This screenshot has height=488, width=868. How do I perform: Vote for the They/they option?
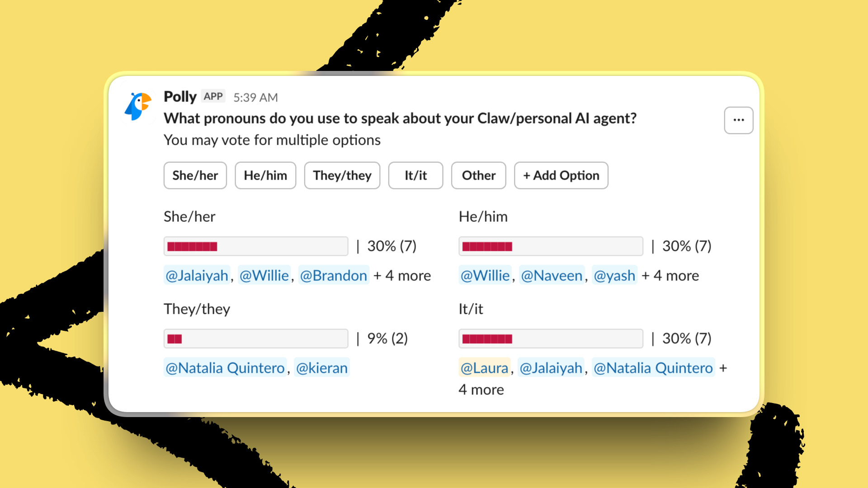pos(342,175)
